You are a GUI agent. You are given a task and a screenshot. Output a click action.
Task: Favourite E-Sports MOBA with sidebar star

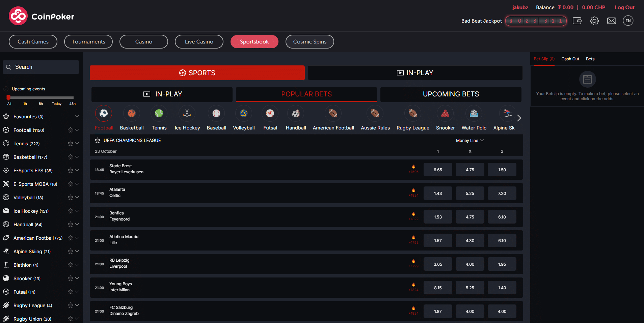tap(70, 184)
